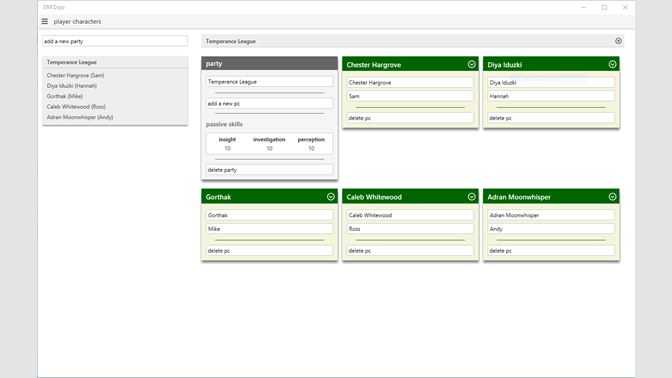Open the hamburger navigation menu
Viewport: 672px width, 378px height.
coord(45,21)
